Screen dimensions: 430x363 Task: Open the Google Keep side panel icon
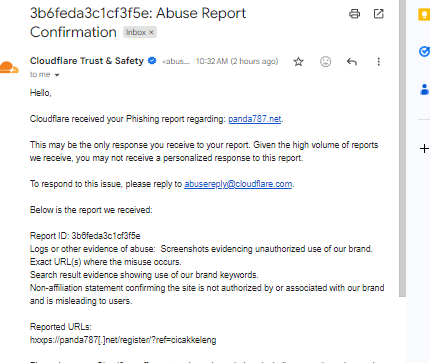pyautogui.click(x=424, y=15)
